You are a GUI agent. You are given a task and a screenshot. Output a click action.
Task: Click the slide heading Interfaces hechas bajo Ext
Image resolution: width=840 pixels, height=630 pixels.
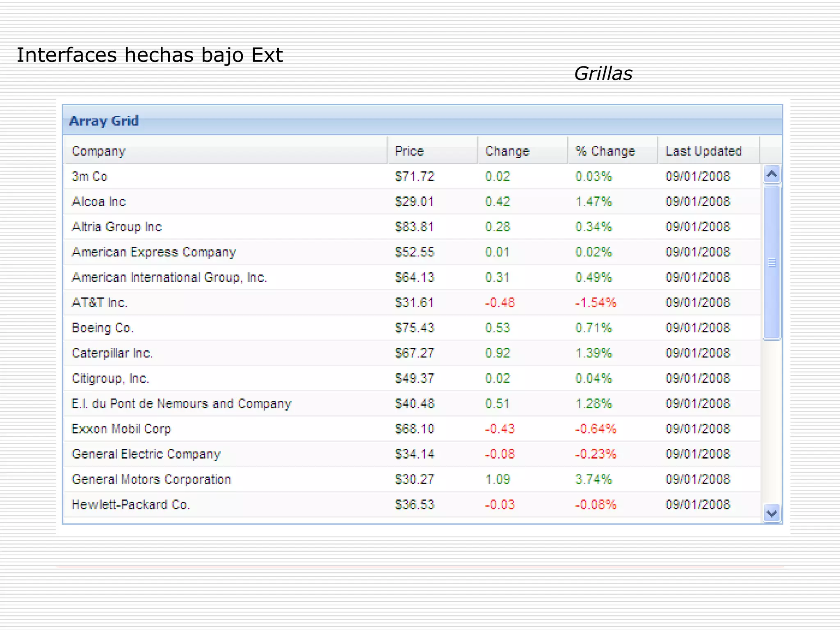[x=150, y=55]
